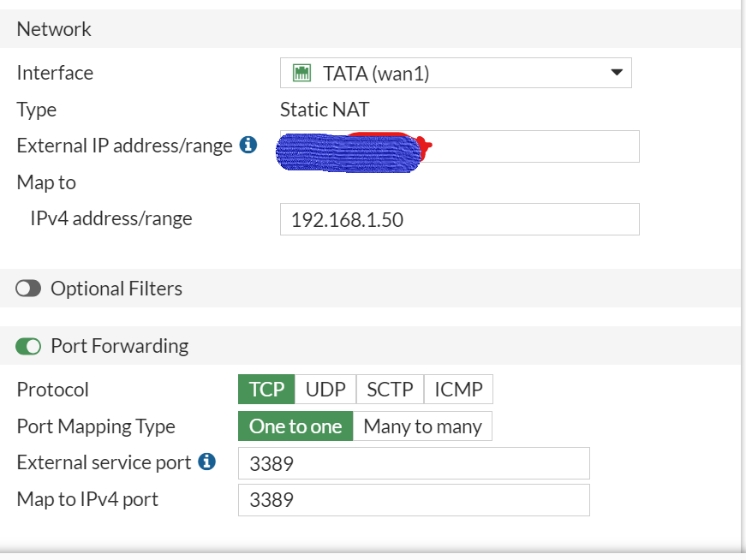Select ICMP protocol
Image resolution: width=746 pixels, height=560 pixels.
458,390
